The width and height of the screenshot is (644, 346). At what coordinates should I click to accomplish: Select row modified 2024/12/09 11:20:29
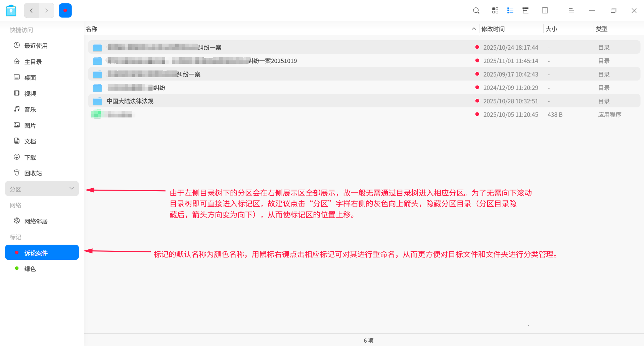coord(364,88)
